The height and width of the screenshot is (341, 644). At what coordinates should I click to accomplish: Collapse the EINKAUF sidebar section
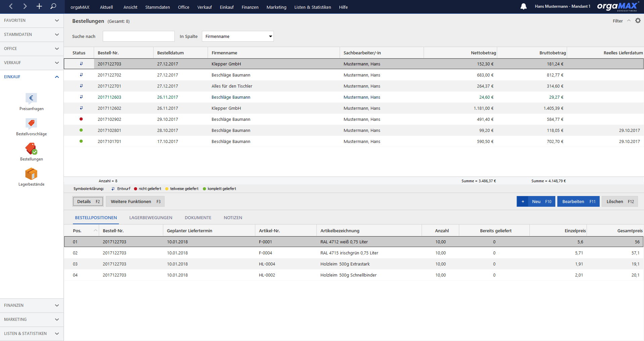point(57,77)
